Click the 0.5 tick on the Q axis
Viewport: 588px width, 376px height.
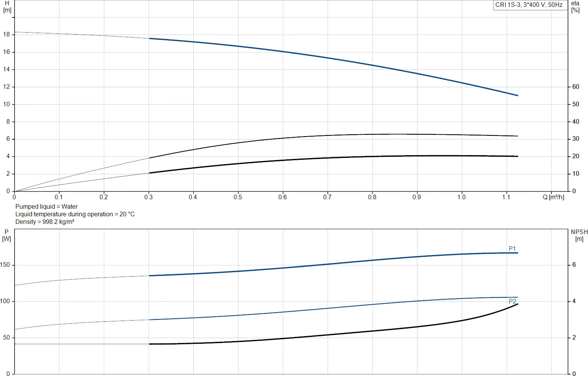[x=238, y=197]
